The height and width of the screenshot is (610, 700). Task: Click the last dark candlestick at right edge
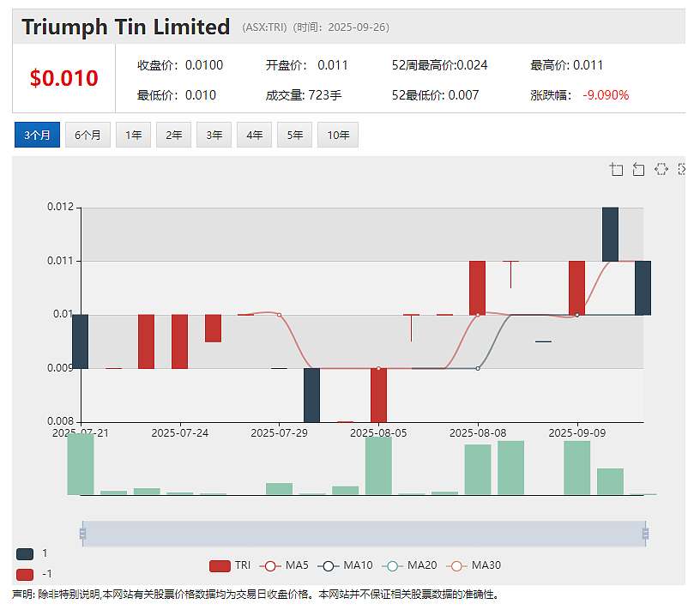coord(643,288)
